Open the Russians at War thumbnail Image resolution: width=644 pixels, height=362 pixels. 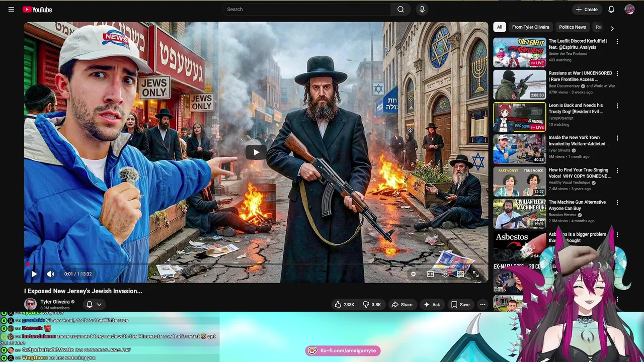(x=519, y=84)
